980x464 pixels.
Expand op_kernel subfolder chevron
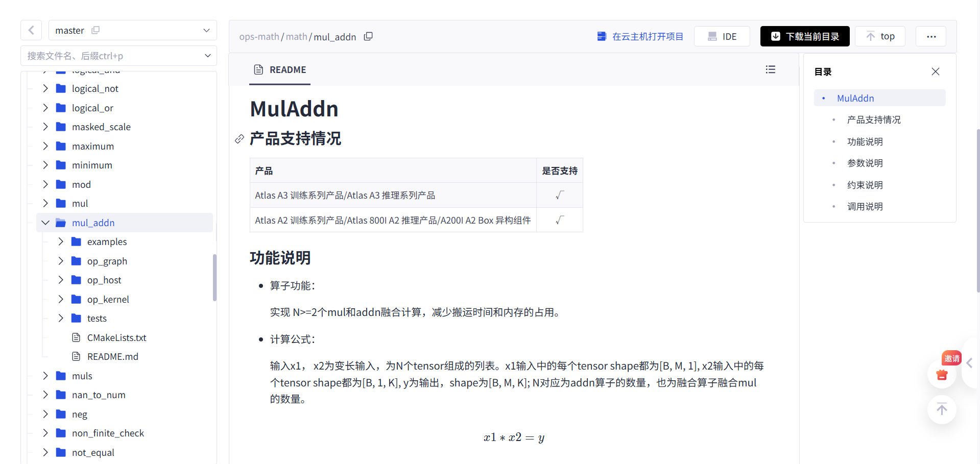pyautogui.click(x=61, y=299)
